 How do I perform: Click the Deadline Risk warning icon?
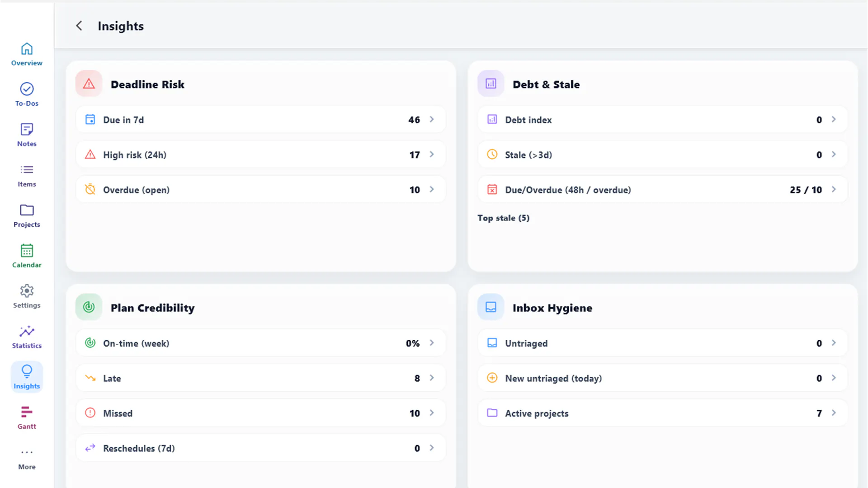click(x=89, y=84)
